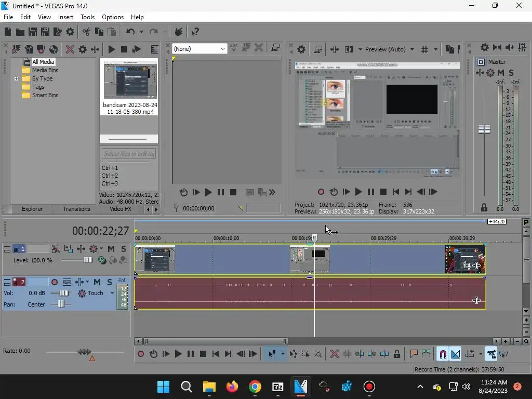Screen dimensions: 532x399
Task: Click the Delete red X in editing toolbar
Action: click(x=334, y=354)
